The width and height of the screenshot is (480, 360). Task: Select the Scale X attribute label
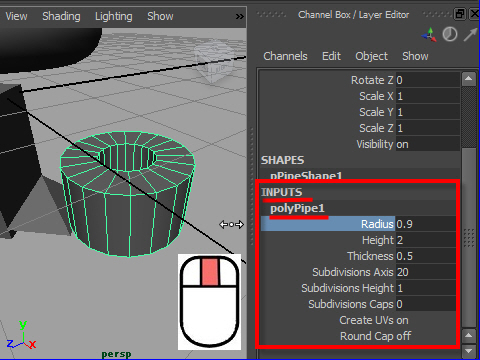[376, 96]
